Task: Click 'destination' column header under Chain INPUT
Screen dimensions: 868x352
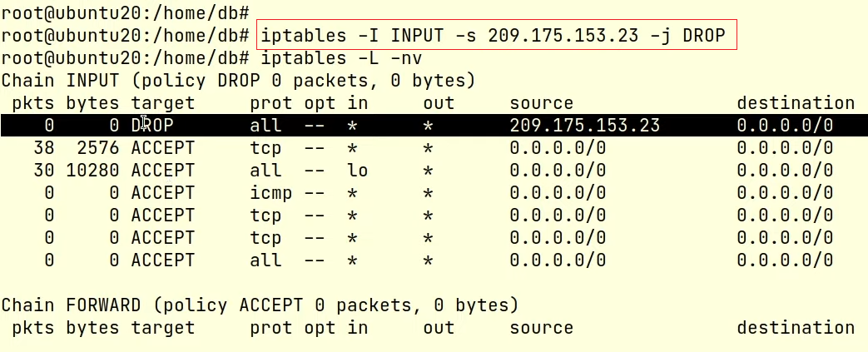Action: tap(796, 103)
